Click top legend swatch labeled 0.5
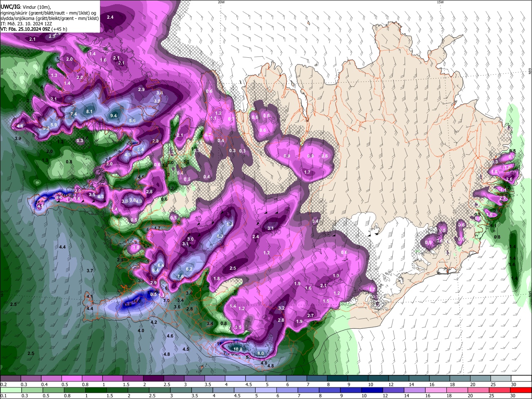This screenshot has width=532, height=399. point(71,379)
